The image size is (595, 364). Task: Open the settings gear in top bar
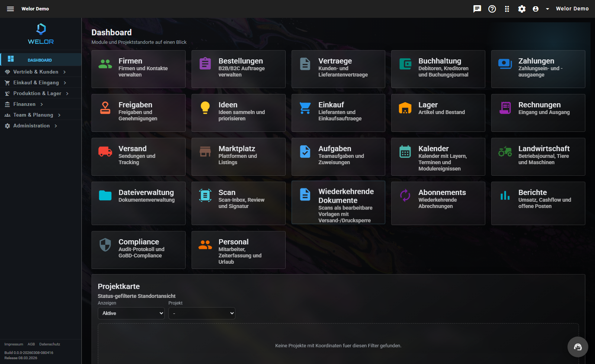tap(522, 9)
